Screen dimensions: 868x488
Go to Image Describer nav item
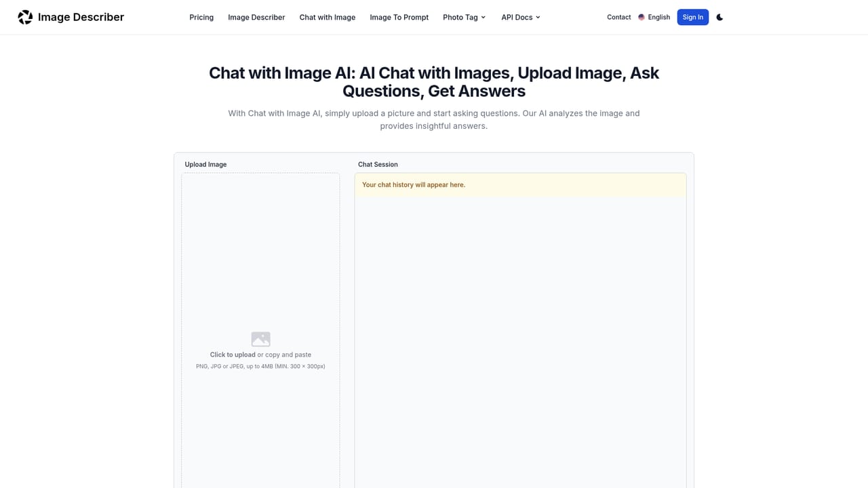coord(256,17)
